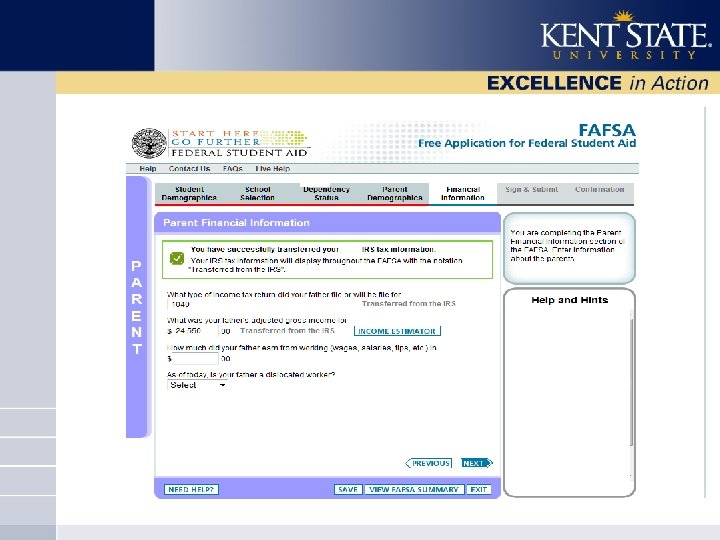This screenshot has width=720, height=540.
Task: Click the adjusted gross income field
Action: [193, 331]
